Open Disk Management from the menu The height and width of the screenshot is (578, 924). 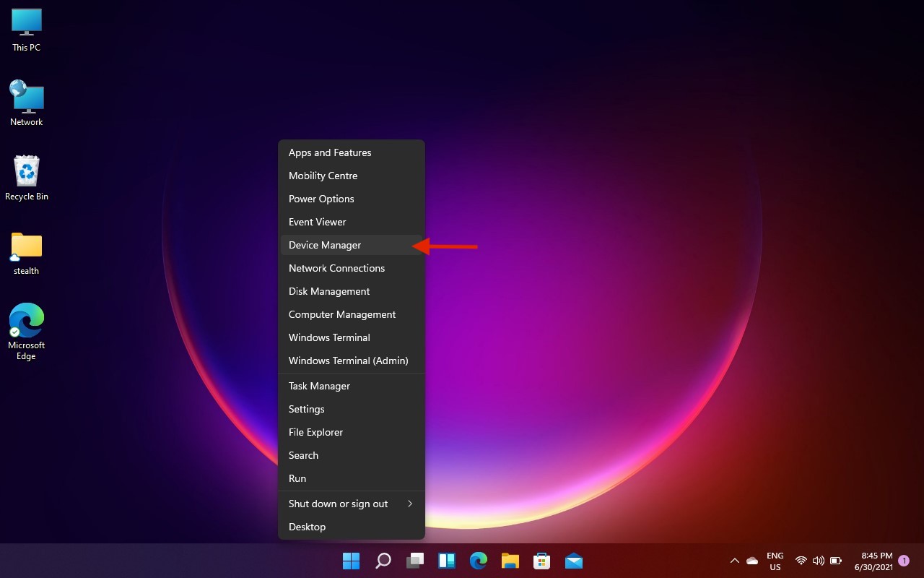[329, 291]
